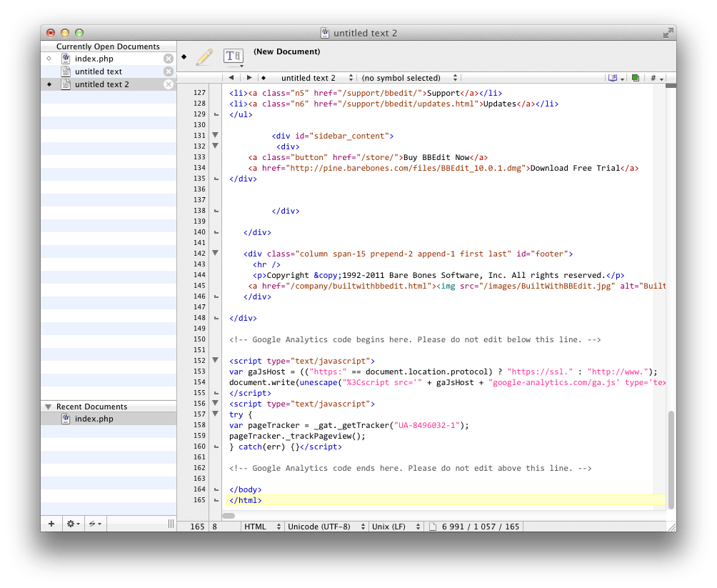This screenshot has width=717, height=588.
Task: Open the no symbol selected popup
Action: [409, 78]
